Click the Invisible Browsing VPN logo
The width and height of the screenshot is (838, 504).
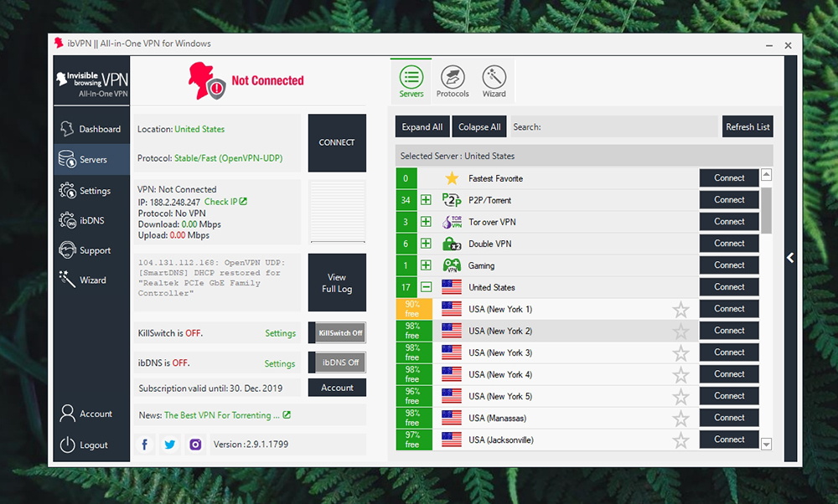92,84
